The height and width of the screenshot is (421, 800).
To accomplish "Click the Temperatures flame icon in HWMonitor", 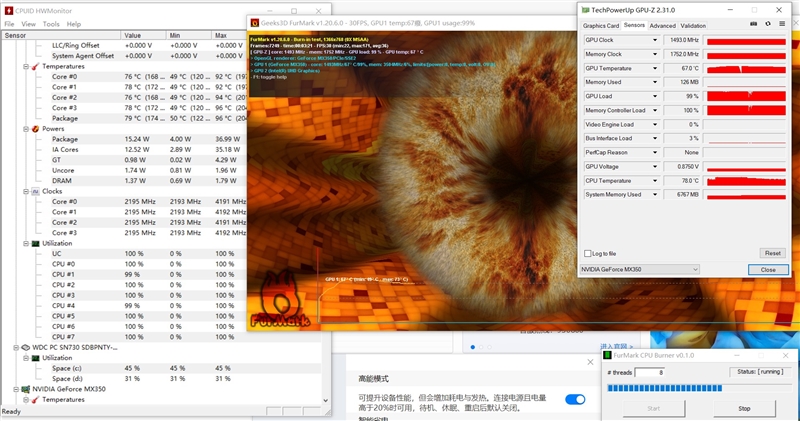I will tap(34, 66).
